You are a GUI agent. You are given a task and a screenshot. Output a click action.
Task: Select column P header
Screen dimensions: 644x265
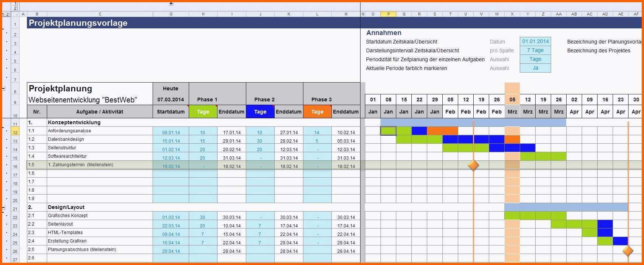pos(388,14)
